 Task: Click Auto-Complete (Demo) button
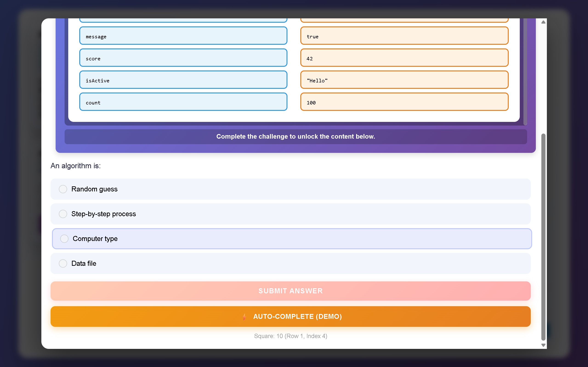pos(290,316)
